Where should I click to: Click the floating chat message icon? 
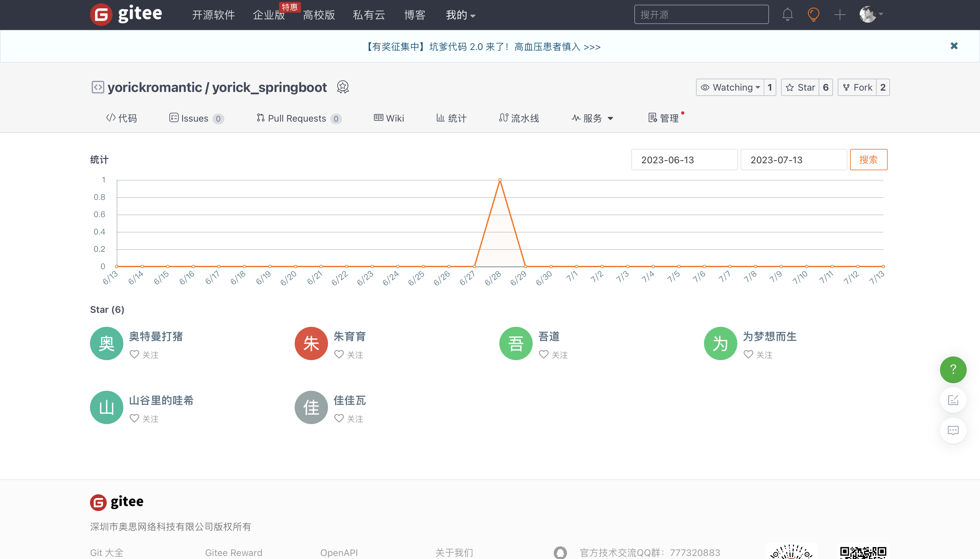tap(953, 430)
